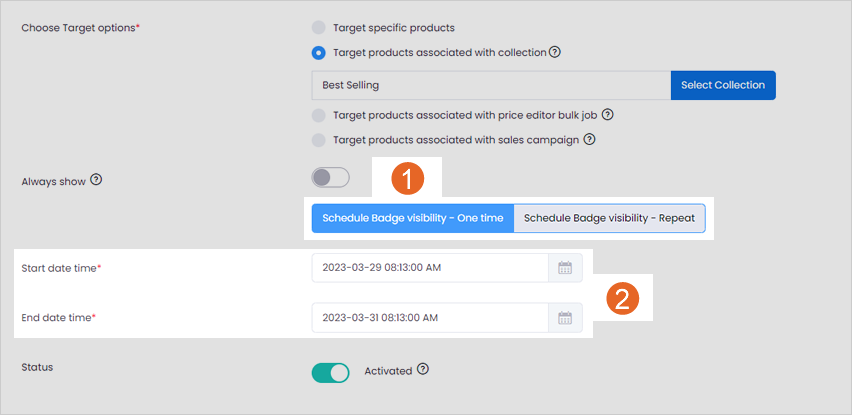This screenshot has width=852, height=415.
Task: Select Target specific products radio
Action: (318, 27)
